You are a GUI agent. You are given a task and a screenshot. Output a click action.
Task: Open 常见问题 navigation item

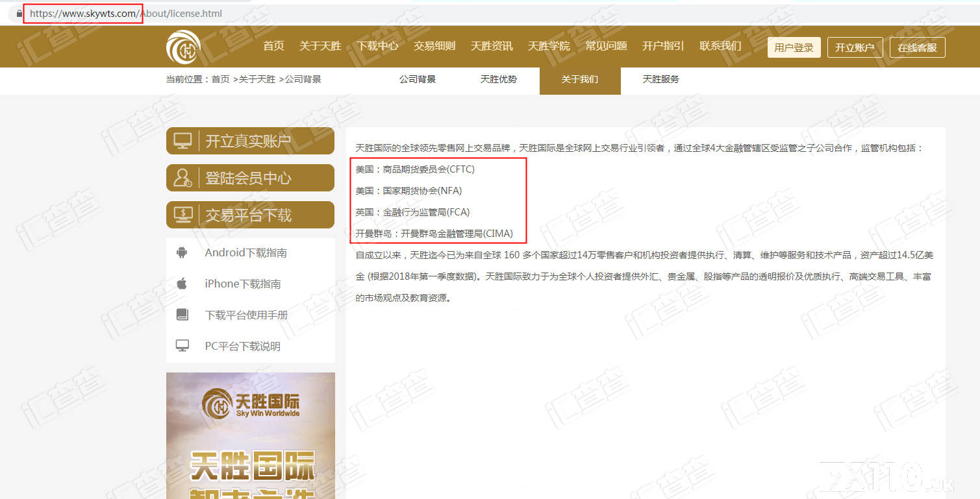606,46
